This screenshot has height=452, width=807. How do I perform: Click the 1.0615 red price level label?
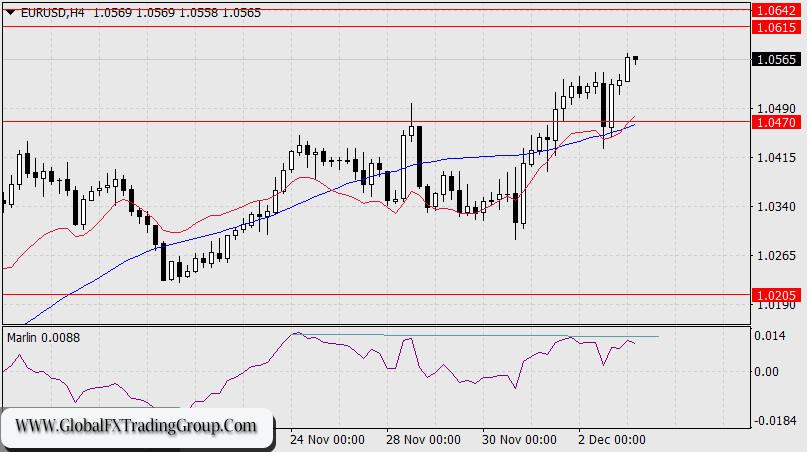click(777, 27)
